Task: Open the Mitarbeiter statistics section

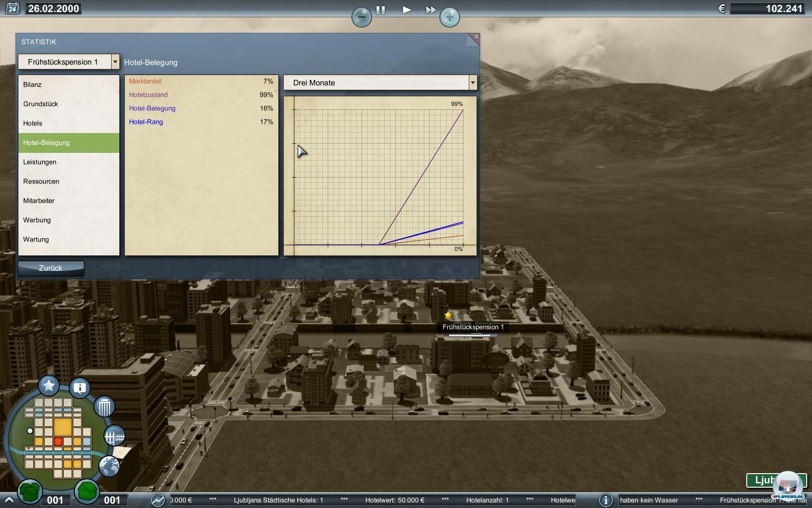Action: click(x=39, y=201)
